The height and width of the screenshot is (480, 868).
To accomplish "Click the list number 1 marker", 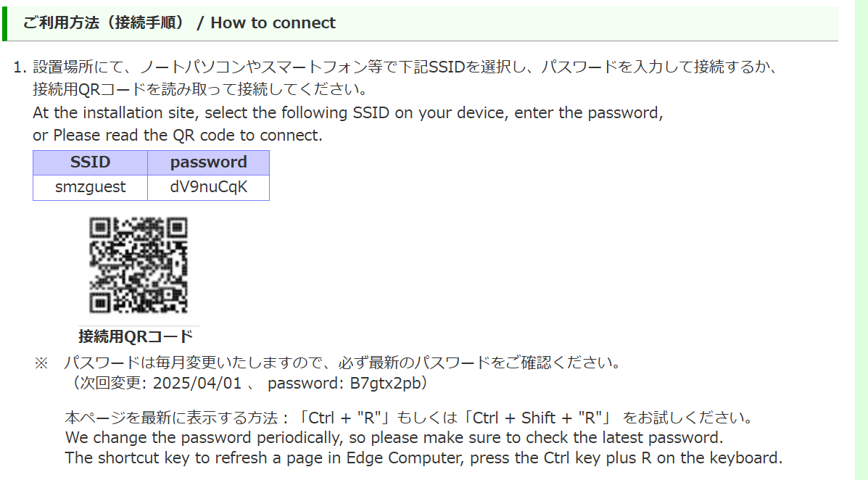I will click(20, 67).
